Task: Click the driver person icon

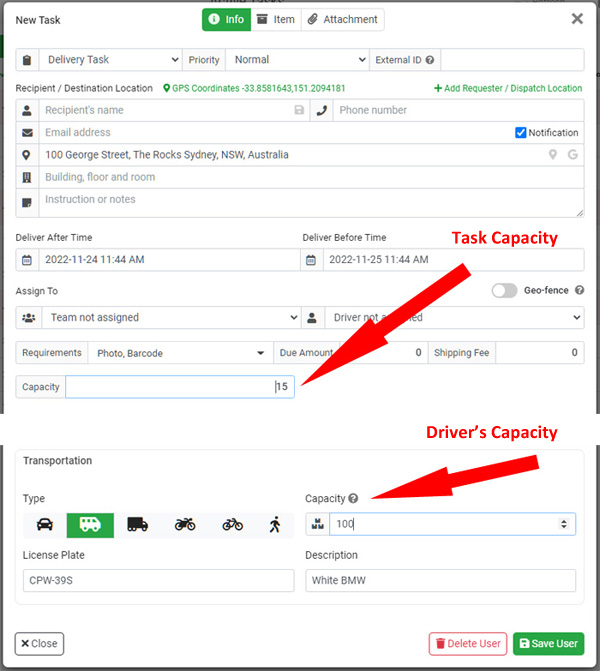Action: [x=312, y=318]
